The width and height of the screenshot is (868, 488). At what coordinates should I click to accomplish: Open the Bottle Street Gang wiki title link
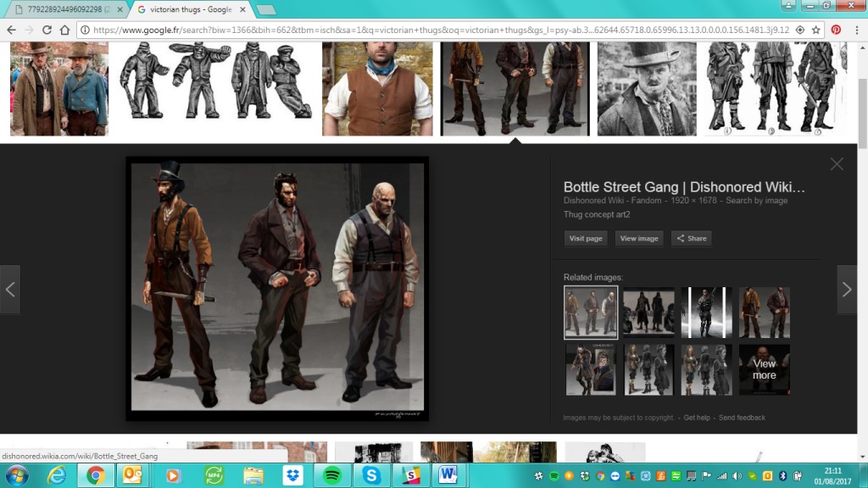tap(684, 187)
